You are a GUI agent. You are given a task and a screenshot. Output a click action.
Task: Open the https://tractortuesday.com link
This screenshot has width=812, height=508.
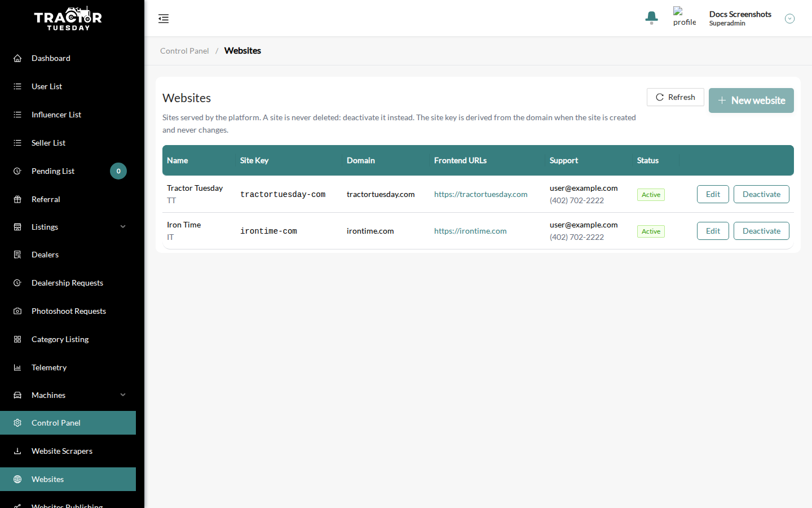(481, 194)
